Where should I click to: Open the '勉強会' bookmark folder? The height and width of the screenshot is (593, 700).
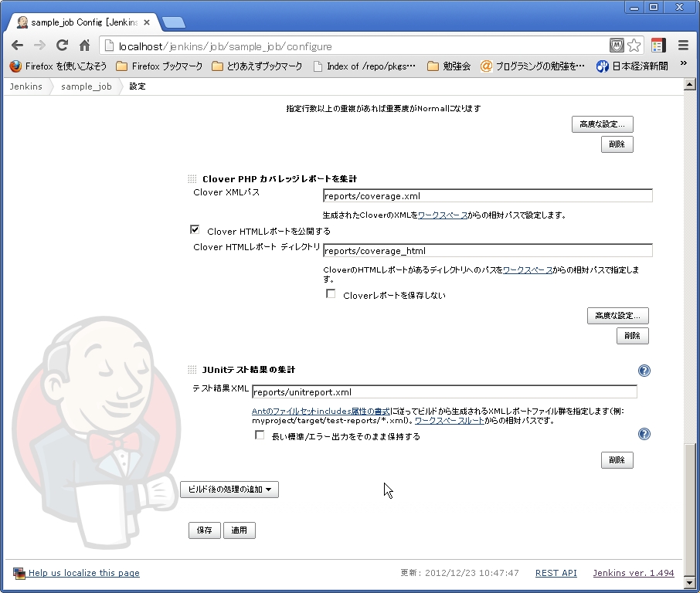[x=449, y=66]
